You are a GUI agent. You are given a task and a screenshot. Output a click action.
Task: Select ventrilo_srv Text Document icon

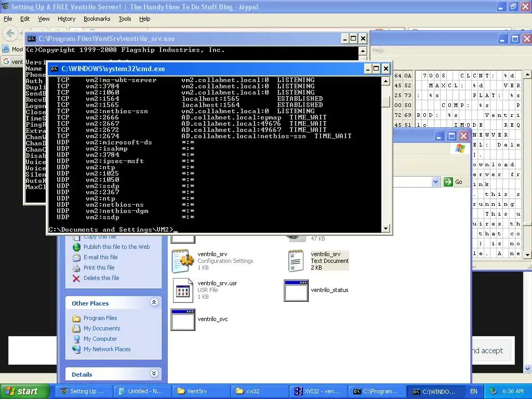point(296,261)
